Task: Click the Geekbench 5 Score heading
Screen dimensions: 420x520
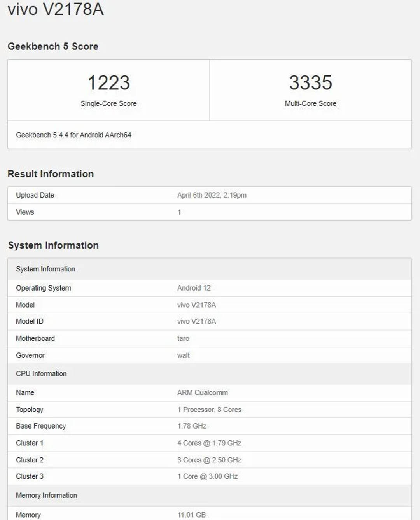Action: [53, 46]
